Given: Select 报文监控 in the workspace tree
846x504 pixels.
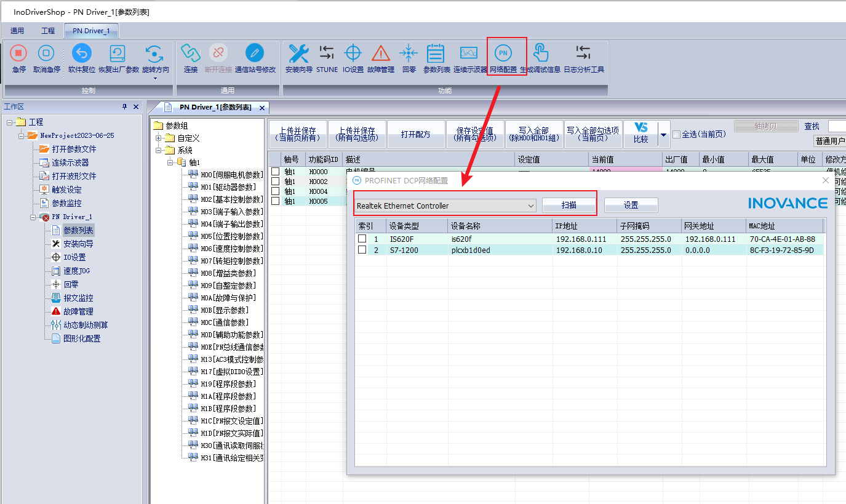Looking at the screenshot, I should click(78, 298).
